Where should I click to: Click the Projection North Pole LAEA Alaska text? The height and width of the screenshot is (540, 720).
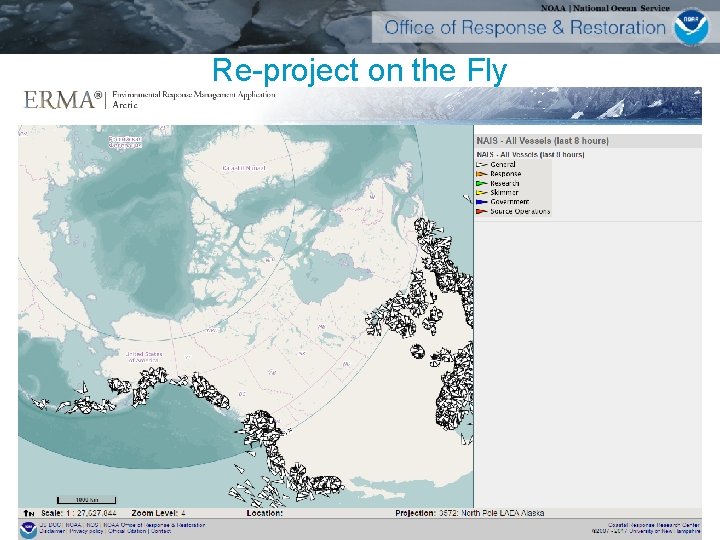pyautogui.click(x=502, y=513)
